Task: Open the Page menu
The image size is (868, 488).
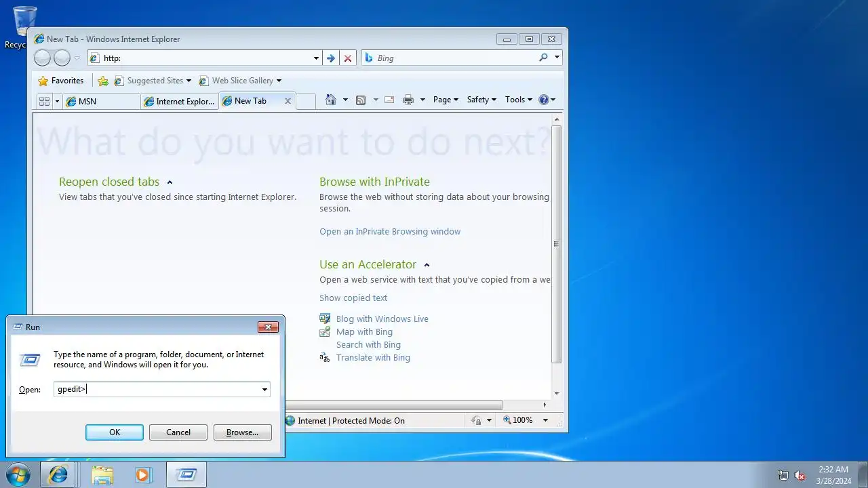Action: coord(446,100)
